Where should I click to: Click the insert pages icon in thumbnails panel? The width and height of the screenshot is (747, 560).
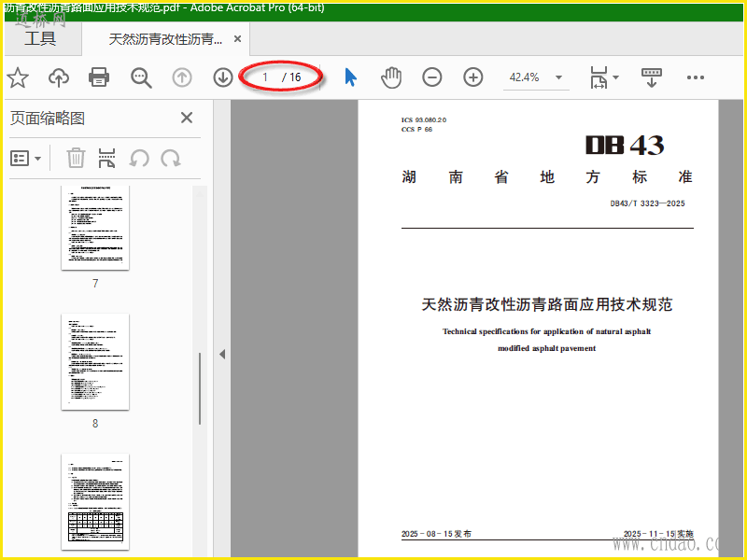[106, 158]
